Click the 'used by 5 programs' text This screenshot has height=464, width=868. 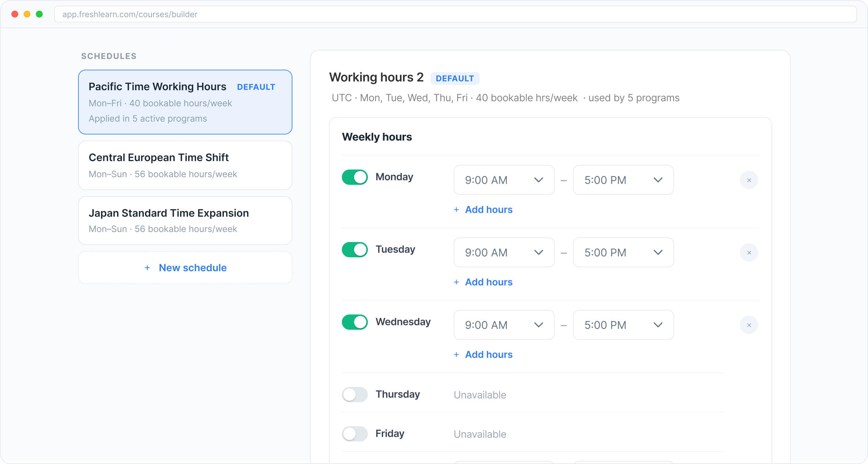tap(634, 98)
